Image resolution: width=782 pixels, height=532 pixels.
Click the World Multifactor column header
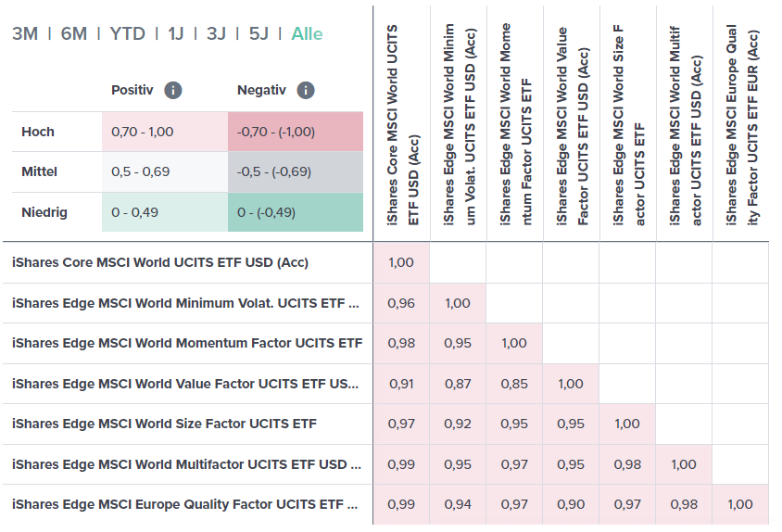[x=685, y=126]
